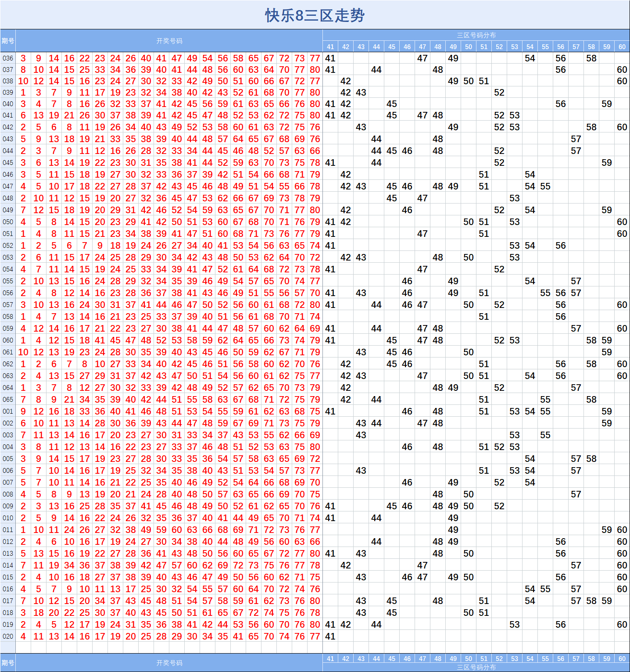The width and height of the screenshot is (630, 672).
Task: Select column header 41 in the top header
Action: click(330, 47)
